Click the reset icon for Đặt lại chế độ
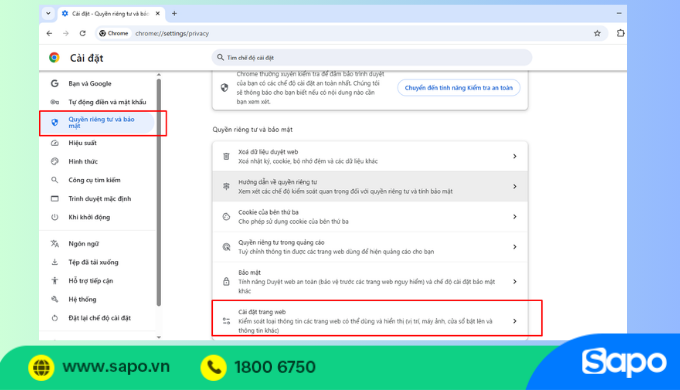 coord(55,318)
